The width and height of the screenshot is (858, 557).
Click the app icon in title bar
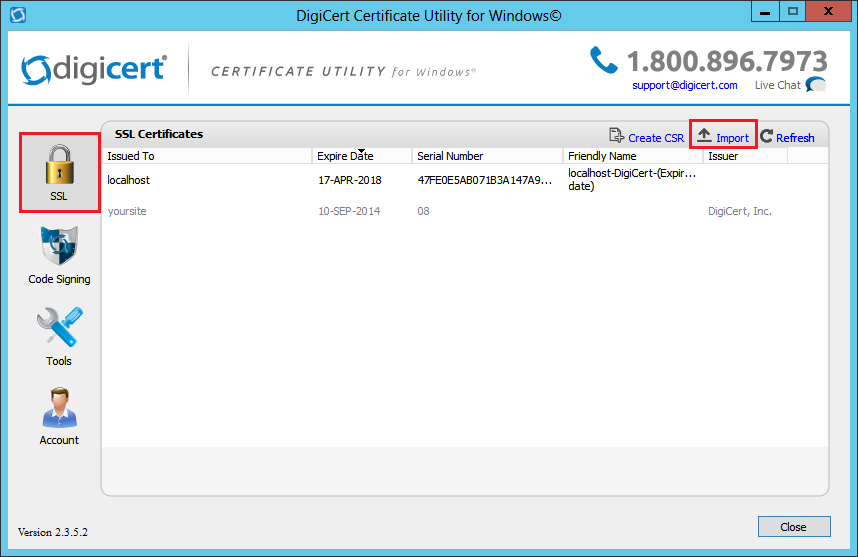[17, 16]
